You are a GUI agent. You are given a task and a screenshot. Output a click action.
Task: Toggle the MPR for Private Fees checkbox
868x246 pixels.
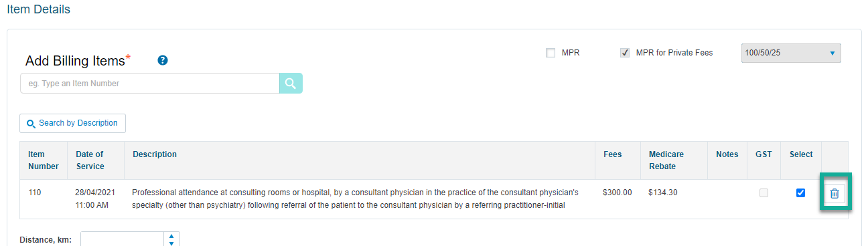click(x=625, y=53)
